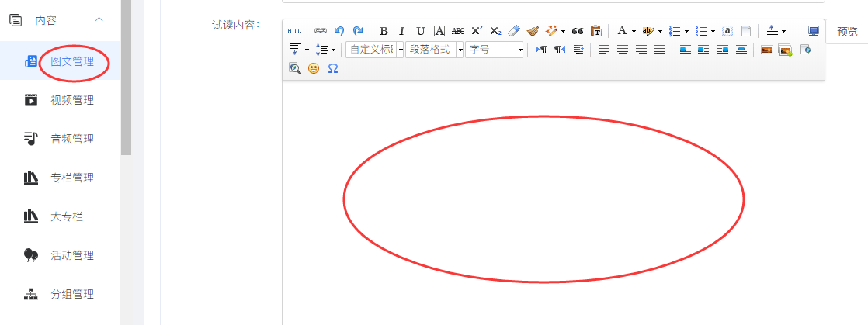Apply strikethrough formatting

click(458, 31)
